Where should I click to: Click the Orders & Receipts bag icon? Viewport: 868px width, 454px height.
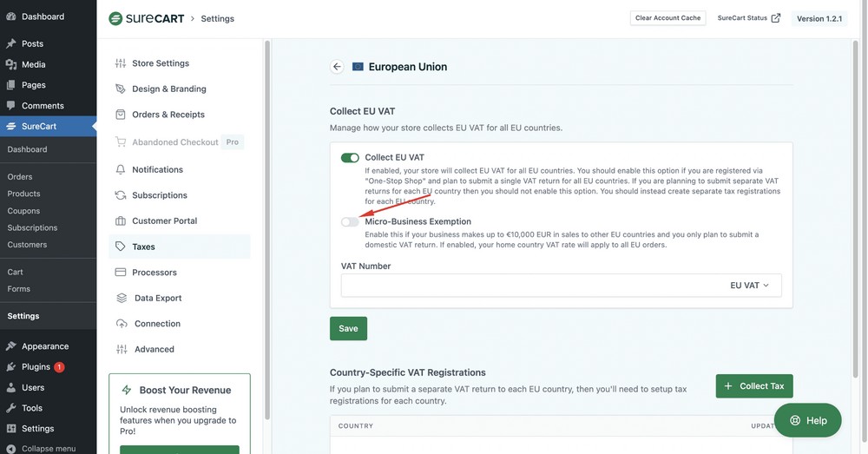[x=120, y=114]
